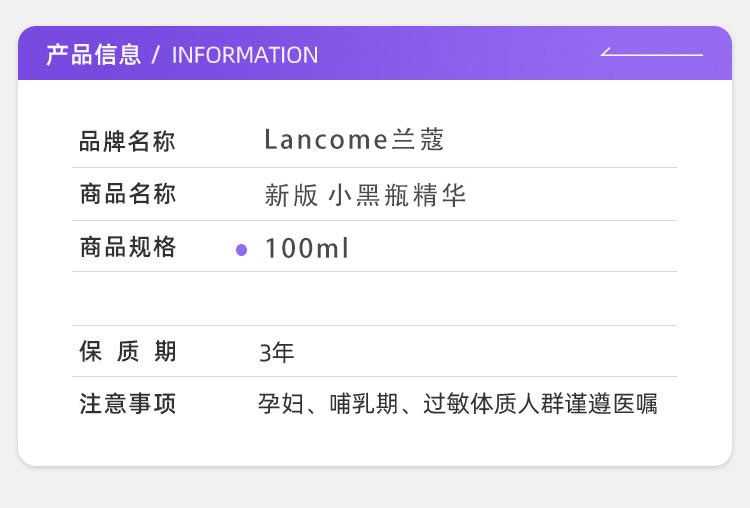This screenshot has width=750, height=508.
Task: Click the purple dot beside 100ml
Action: click(242, 250)
